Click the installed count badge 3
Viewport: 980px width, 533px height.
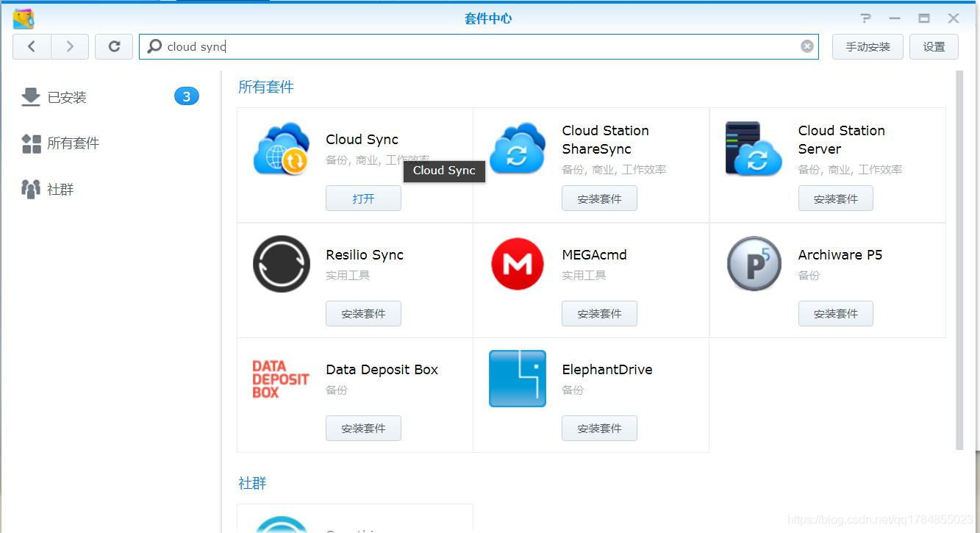click(x=187, y=96)
